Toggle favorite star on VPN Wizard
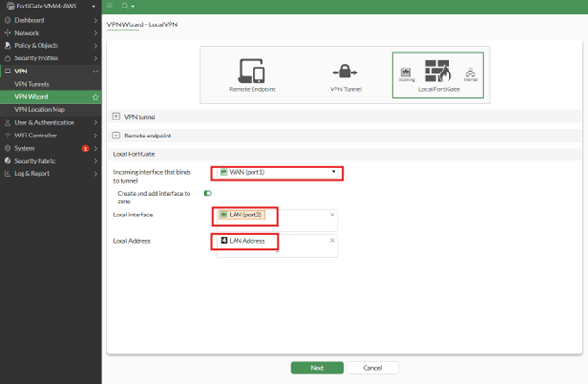The height and width of the screenshot is (384, 588). coord(95,97)
